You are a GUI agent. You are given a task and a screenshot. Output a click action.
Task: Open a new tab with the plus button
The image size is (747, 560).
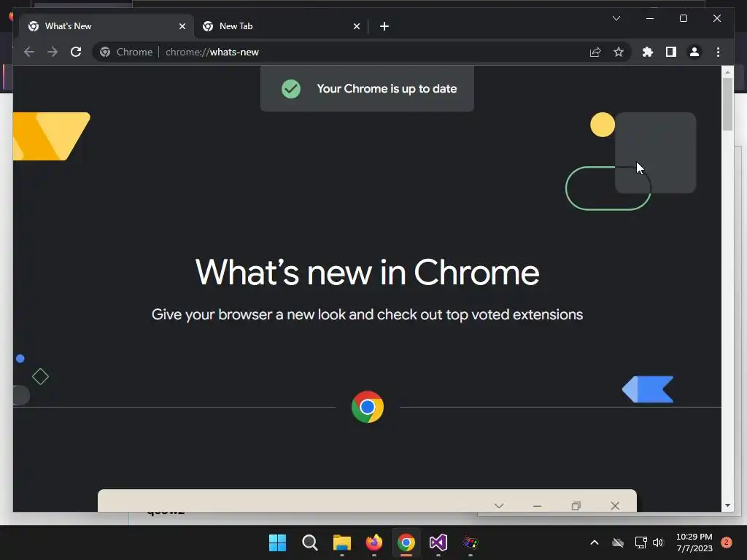pos(384,26)
